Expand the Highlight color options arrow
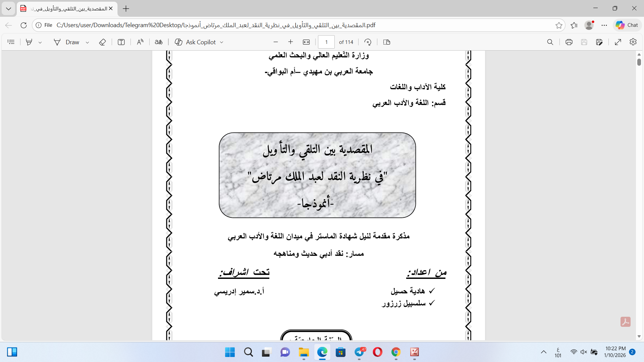 coord(40,42)
